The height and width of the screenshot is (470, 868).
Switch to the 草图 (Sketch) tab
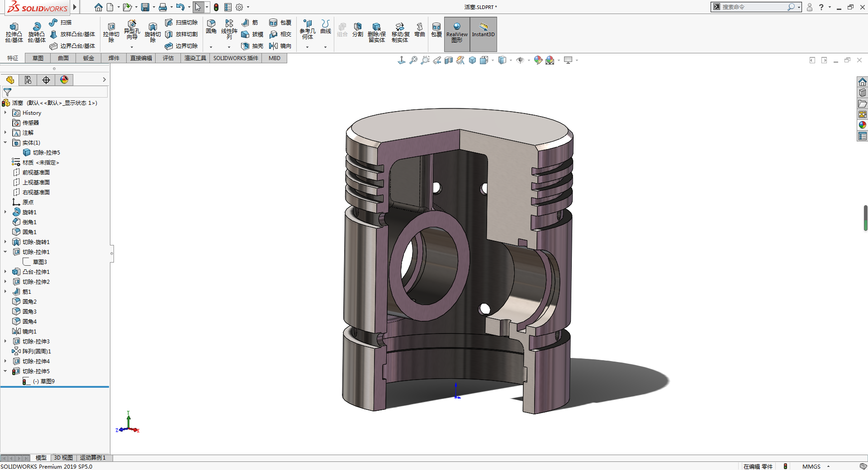[38, 58]
